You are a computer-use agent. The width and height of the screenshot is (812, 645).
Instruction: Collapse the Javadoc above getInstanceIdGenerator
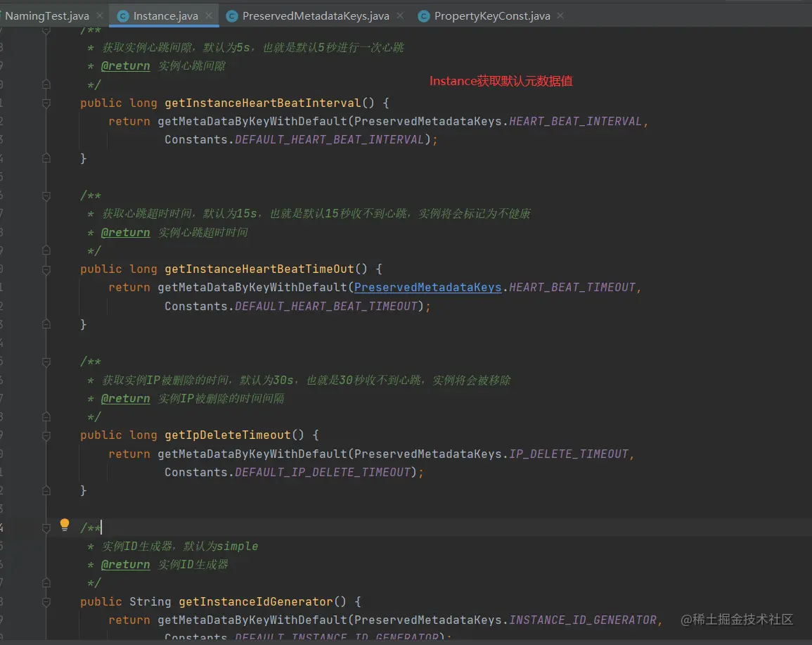[x=46, y=528]
